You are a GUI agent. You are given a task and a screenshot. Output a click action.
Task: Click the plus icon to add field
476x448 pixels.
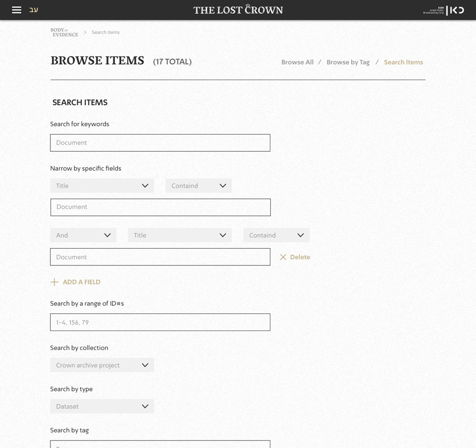(54, 282)
